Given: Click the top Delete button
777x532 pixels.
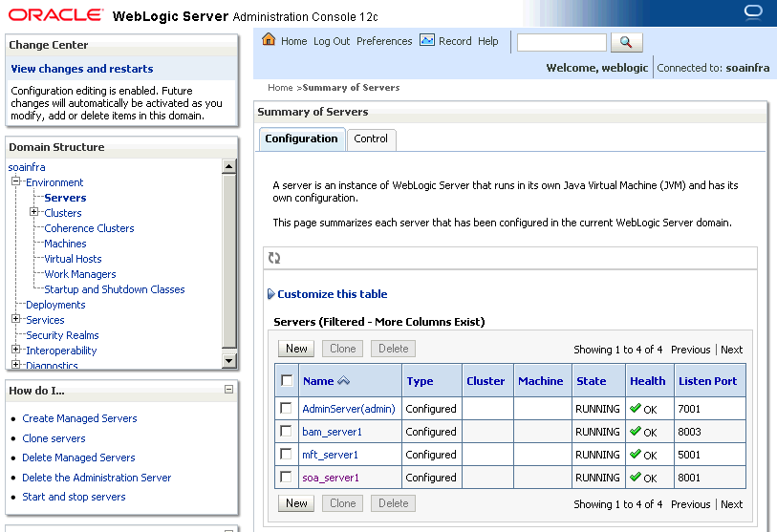Looking at the screenshot, I should tap(394, 349).
